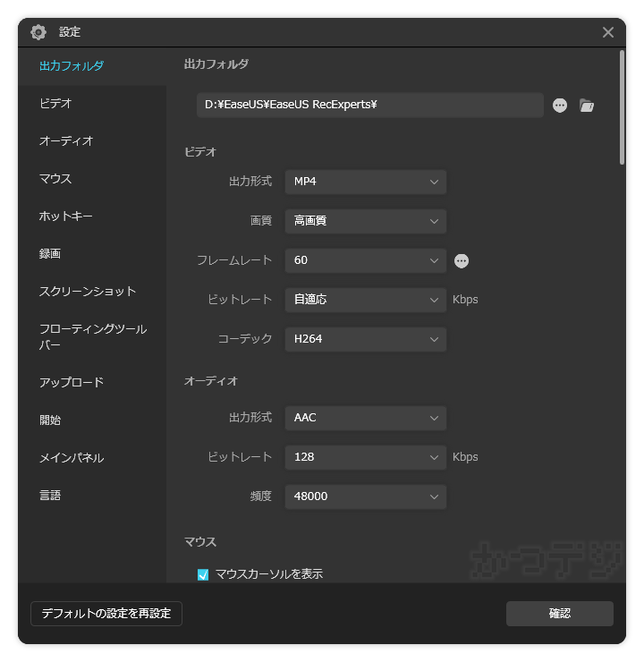The image size is (644, 662).
Task: Expand the 画質 高画質 dropdown
Action: (366, 221)
